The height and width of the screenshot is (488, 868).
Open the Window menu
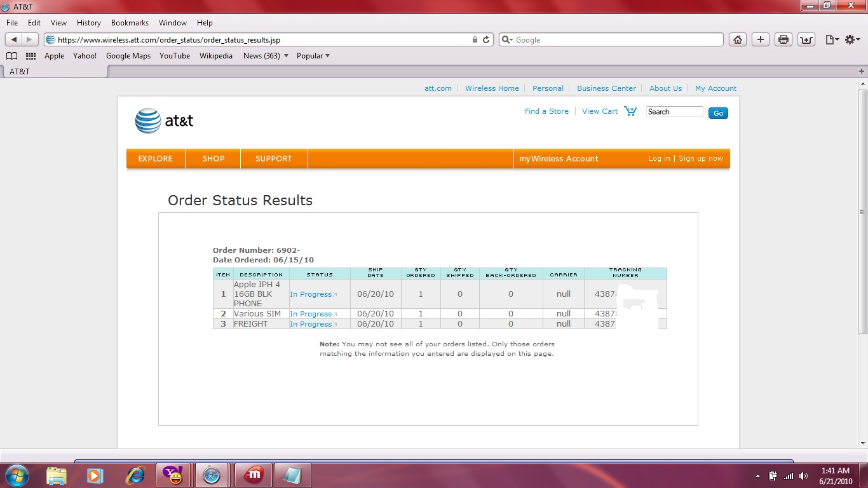[173, 23]
